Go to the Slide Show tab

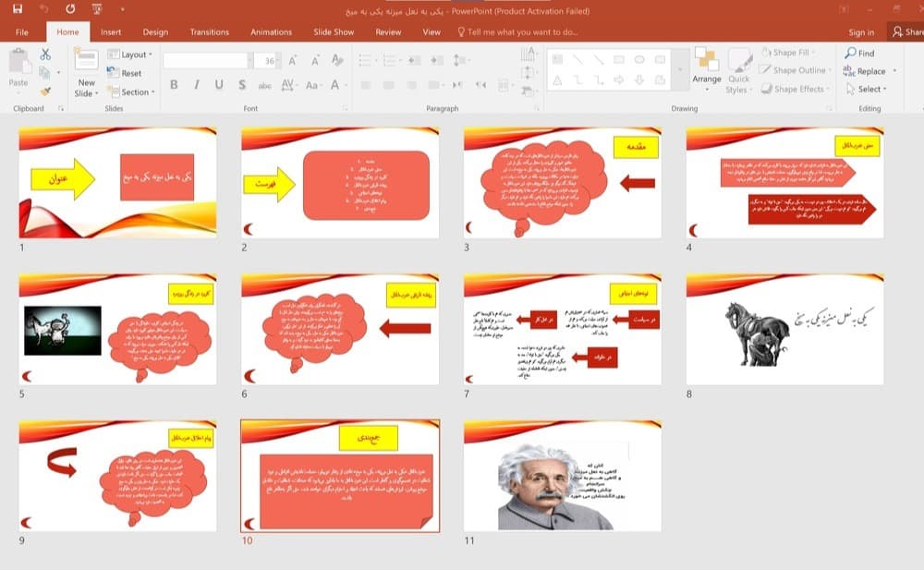click(x=334, y=31)
